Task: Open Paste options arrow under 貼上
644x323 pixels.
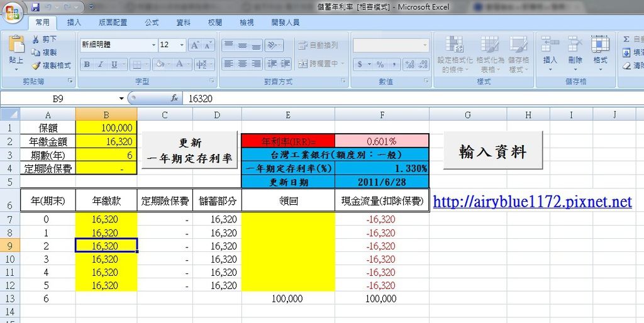Action: [16, 69]
